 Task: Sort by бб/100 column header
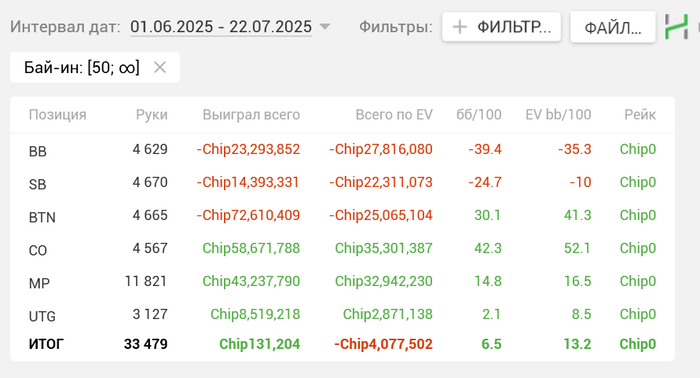click(x=479, y=115)
